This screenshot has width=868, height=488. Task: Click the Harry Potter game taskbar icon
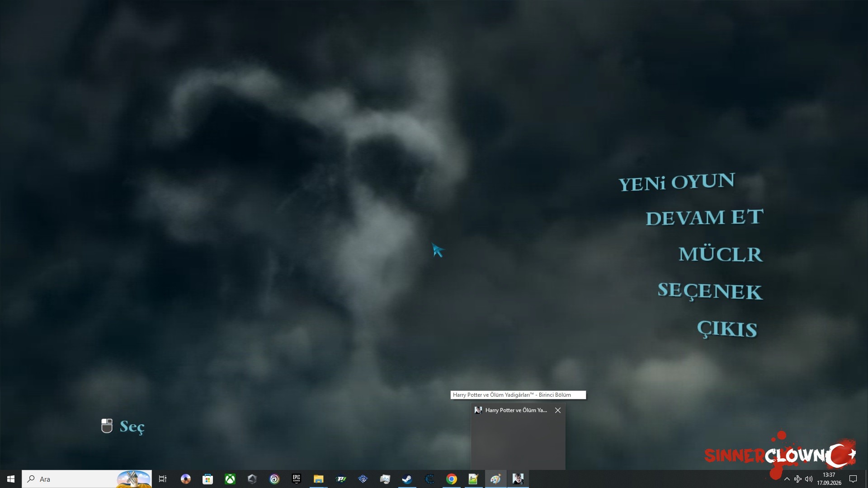518,479
